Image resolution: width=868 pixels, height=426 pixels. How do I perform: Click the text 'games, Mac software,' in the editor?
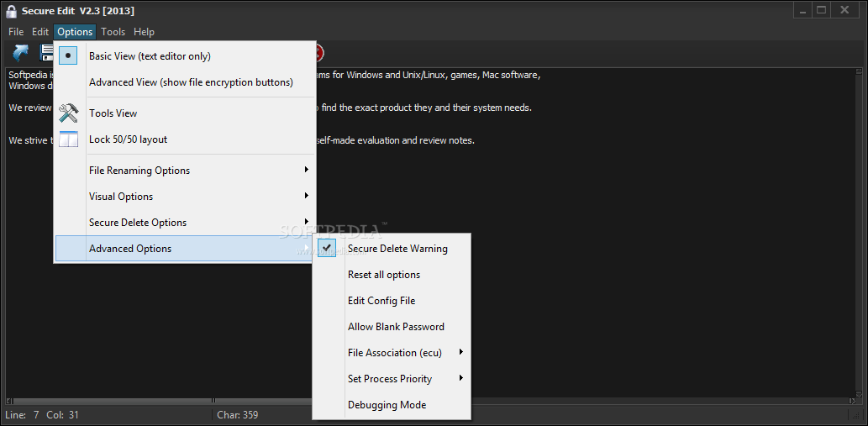(x=496, y=76)
